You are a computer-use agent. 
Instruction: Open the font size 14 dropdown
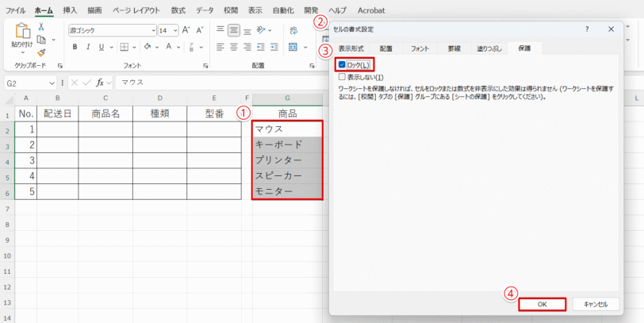coord(176,30)
